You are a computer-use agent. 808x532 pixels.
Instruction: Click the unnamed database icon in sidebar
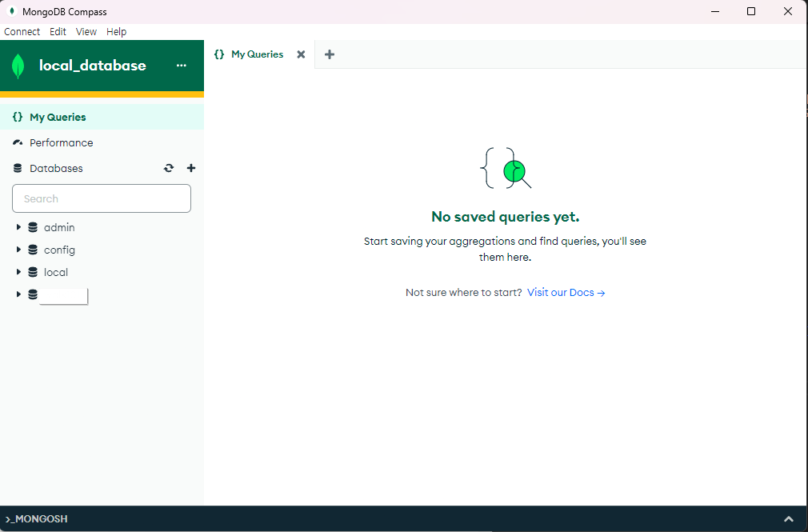click(x=33, y=294)
